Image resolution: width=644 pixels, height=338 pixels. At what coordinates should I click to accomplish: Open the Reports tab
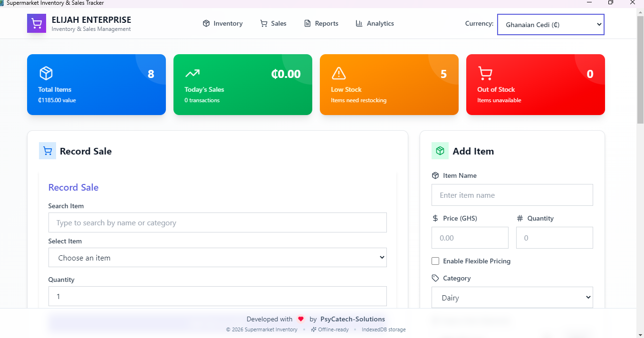click(x=321, y=23)
